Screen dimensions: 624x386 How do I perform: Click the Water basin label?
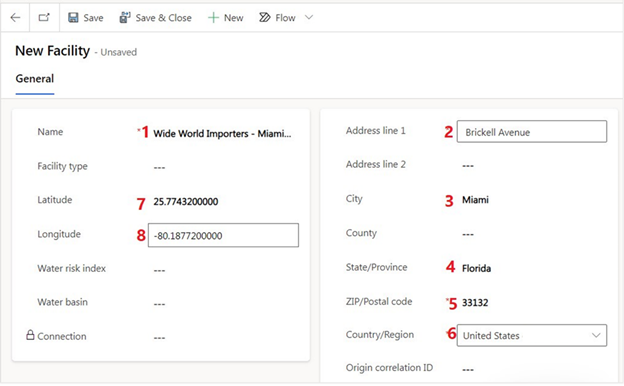62,302
